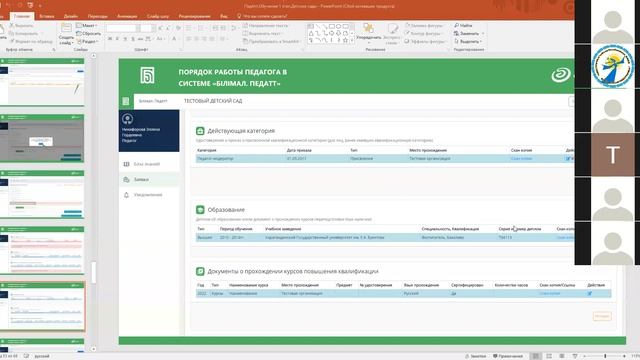640x360 pixels.
Task: Open the Выделить dropdown
Action: [468, 41]
